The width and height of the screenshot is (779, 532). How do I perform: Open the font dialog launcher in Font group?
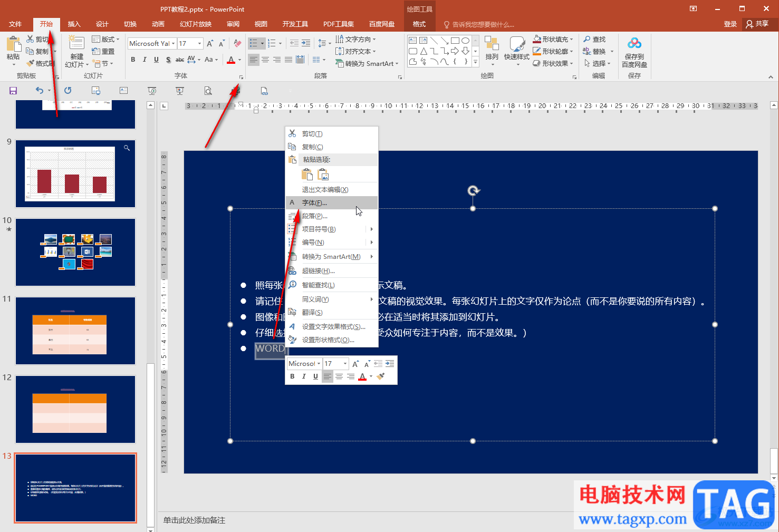[241, 77]
